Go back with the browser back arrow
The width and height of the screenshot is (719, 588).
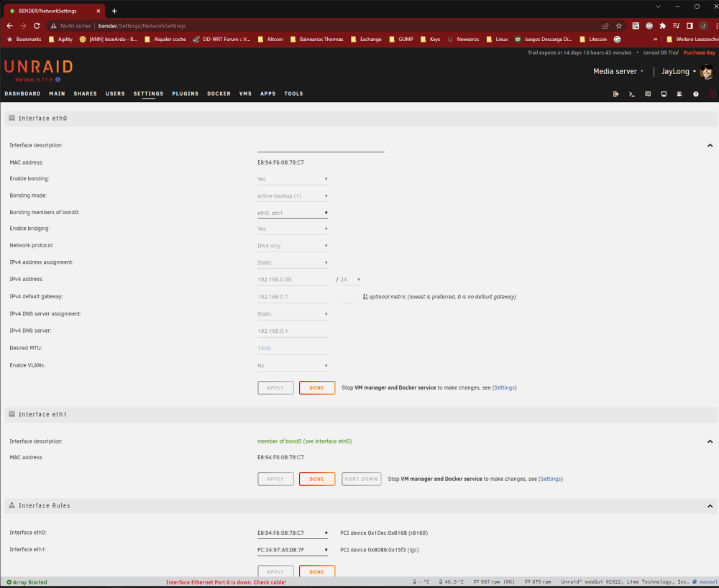tap(9, 26)
